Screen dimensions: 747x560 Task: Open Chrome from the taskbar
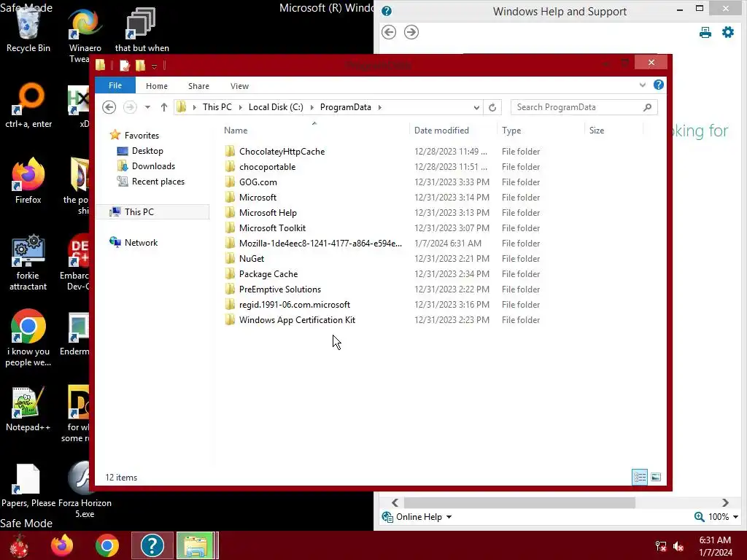coord(107,545)
